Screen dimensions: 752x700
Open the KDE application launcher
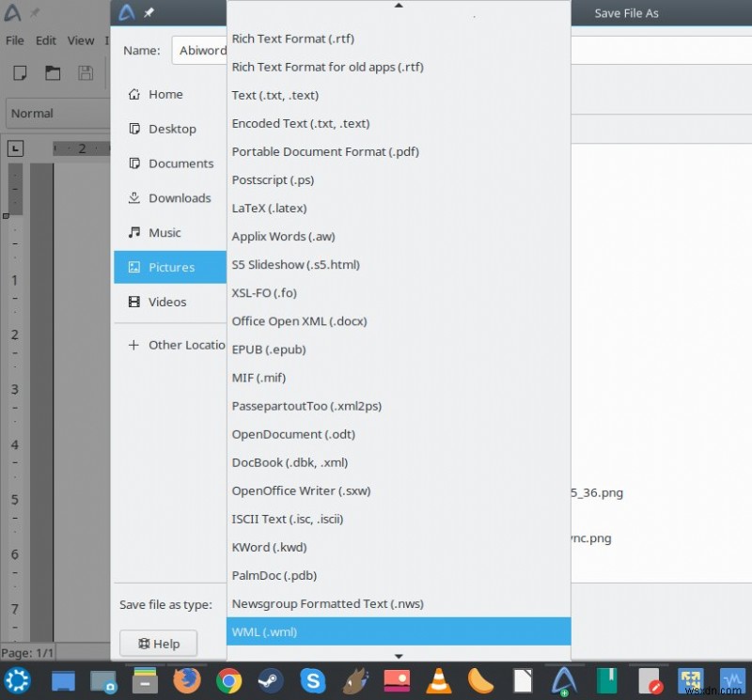tap(19, 679)
